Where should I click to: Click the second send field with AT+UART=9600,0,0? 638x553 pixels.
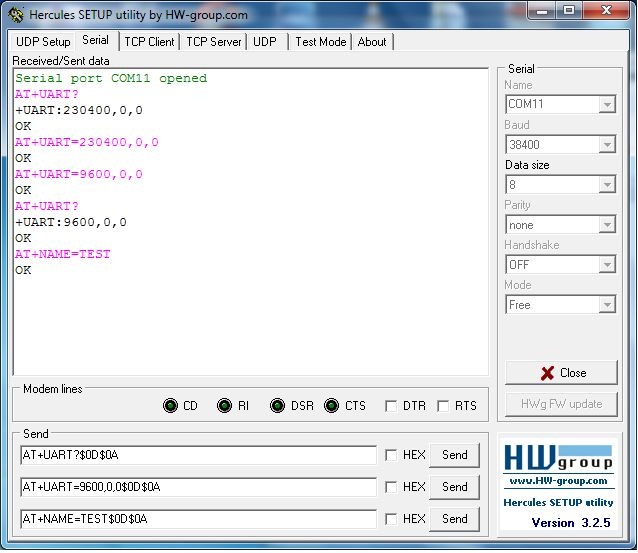click(x=199, y=487)
